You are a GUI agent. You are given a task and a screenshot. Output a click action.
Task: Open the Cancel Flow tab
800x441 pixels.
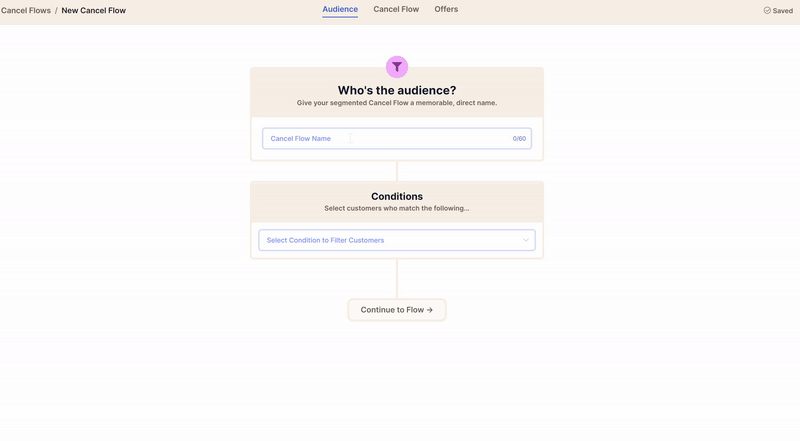click(396, 9)
